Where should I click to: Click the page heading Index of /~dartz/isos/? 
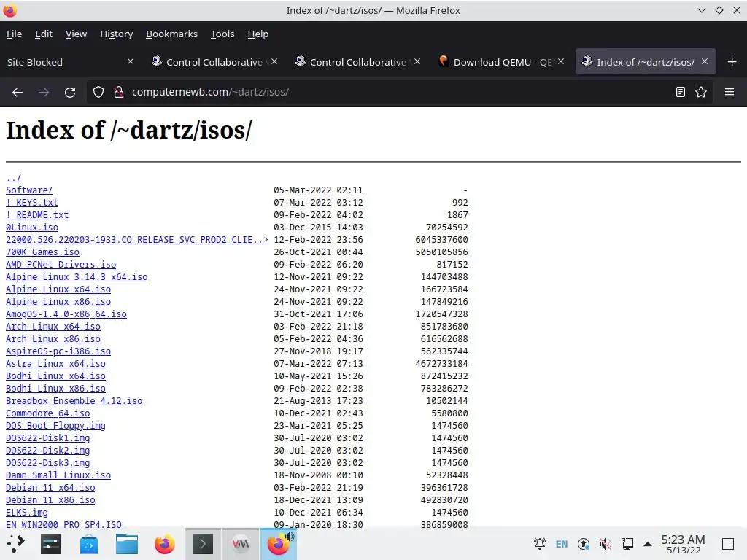[128, 130]
